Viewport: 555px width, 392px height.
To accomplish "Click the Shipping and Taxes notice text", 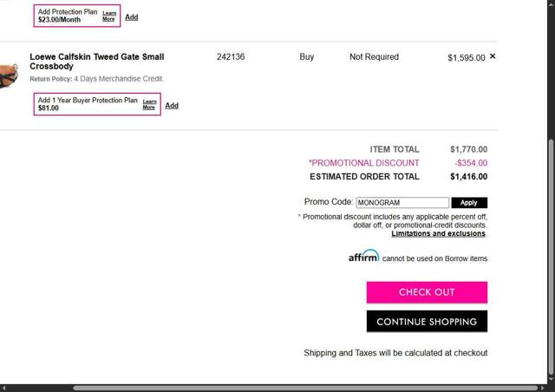I will tap(395, 353).
